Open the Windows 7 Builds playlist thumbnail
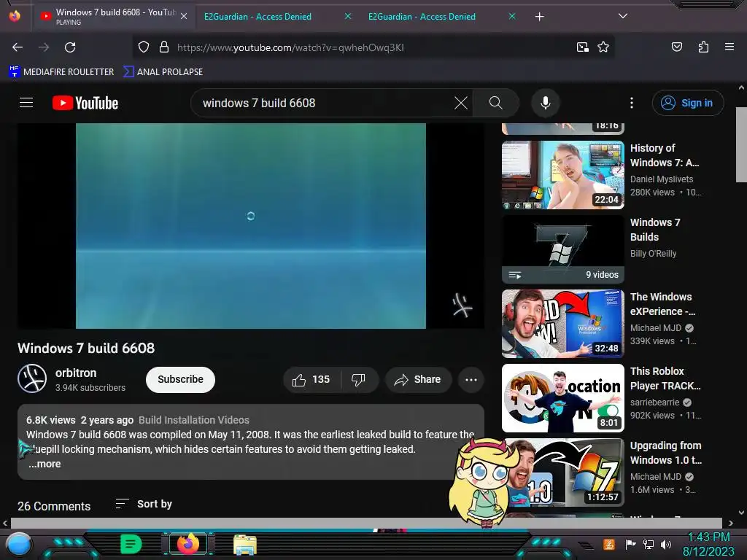The height and width of the screenshot is (560, 747). 562,249
